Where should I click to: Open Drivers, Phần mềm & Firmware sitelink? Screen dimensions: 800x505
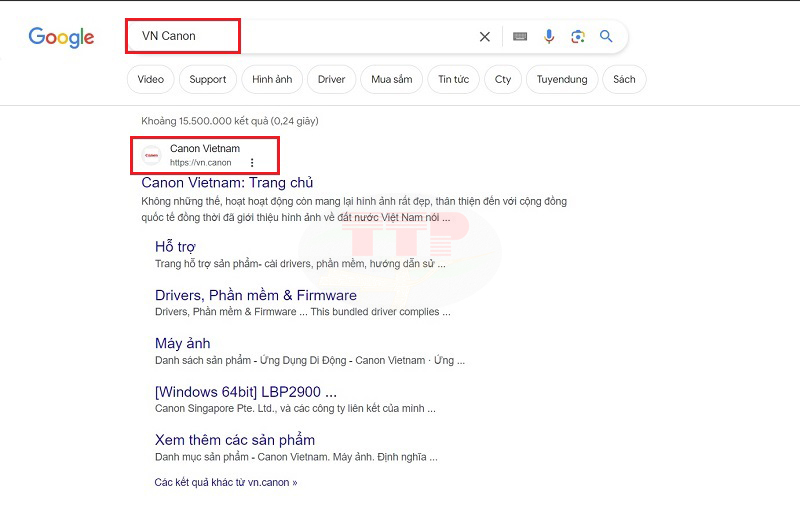[x=256, y=295]
